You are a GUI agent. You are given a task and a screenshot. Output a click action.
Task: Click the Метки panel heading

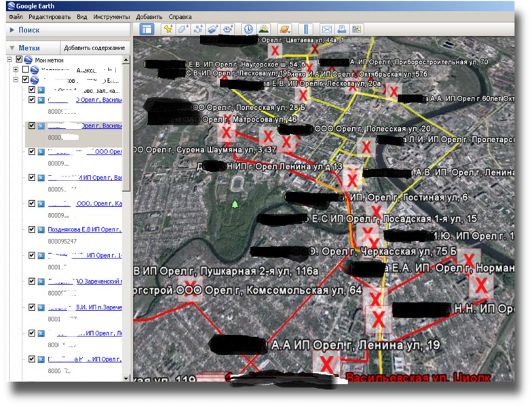click(28, 47)
